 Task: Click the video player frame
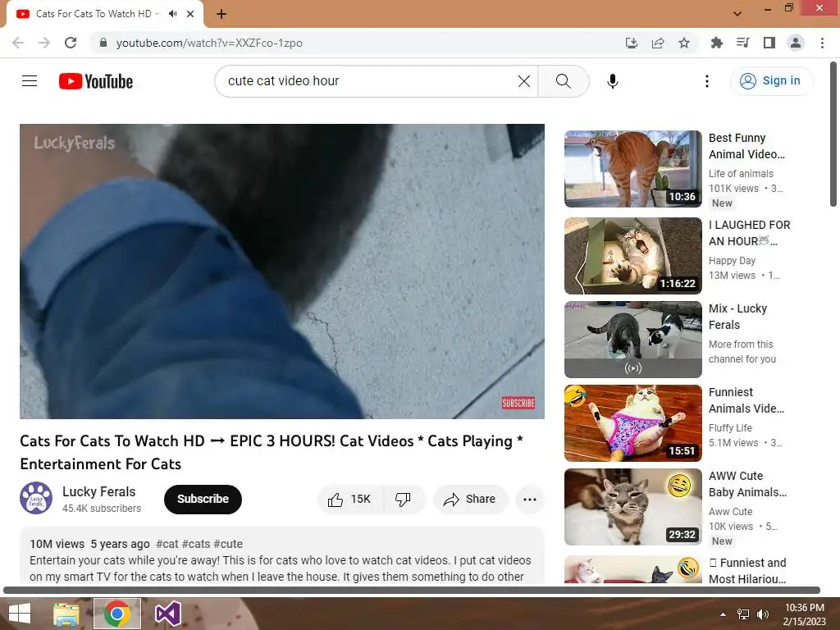click(282, 271)
